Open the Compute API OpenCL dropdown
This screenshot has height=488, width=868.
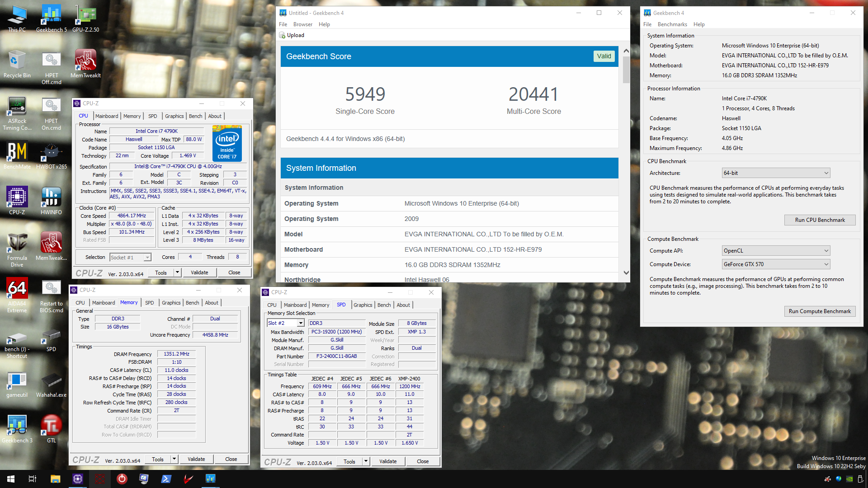click(776, 251)
